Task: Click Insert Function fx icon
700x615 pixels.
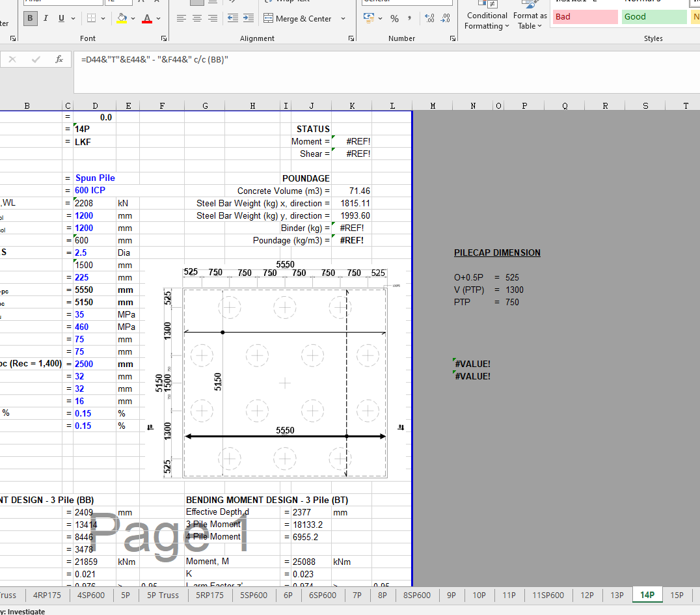Action: 59,59
